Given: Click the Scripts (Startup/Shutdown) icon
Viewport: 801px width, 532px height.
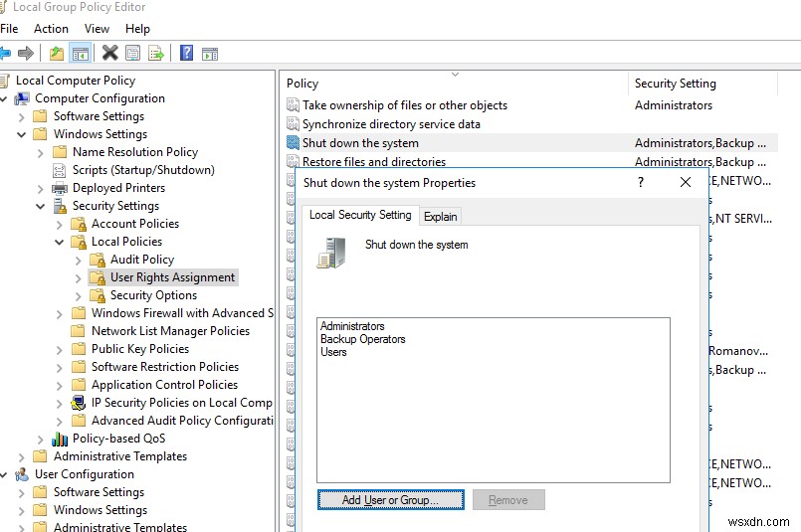Looking at the screenshot, I should pyautogui.click(x=60, y=170).
